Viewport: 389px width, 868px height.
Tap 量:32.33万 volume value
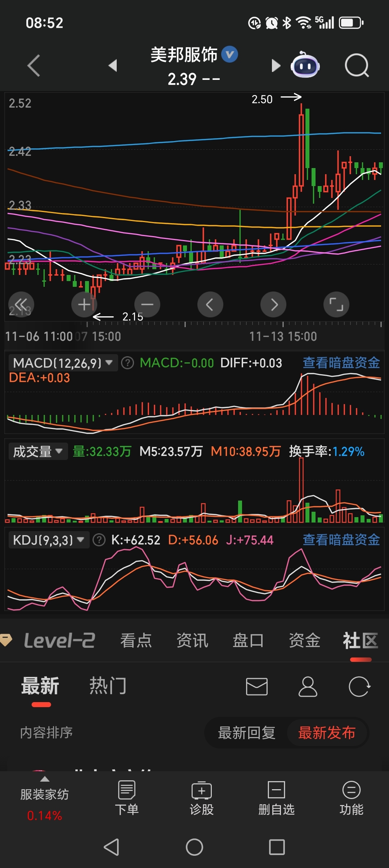pyautogui.click(x=102, y=451)
